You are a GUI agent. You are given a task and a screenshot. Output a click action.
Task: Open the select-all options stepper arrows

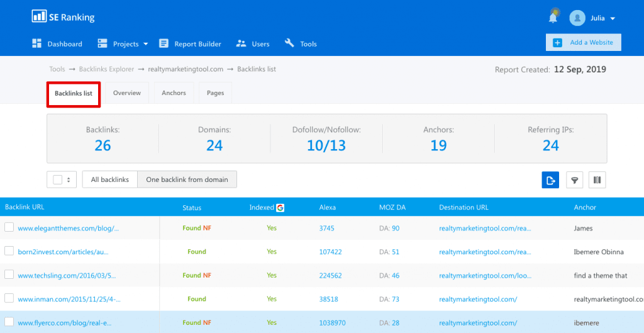point(69,179)
